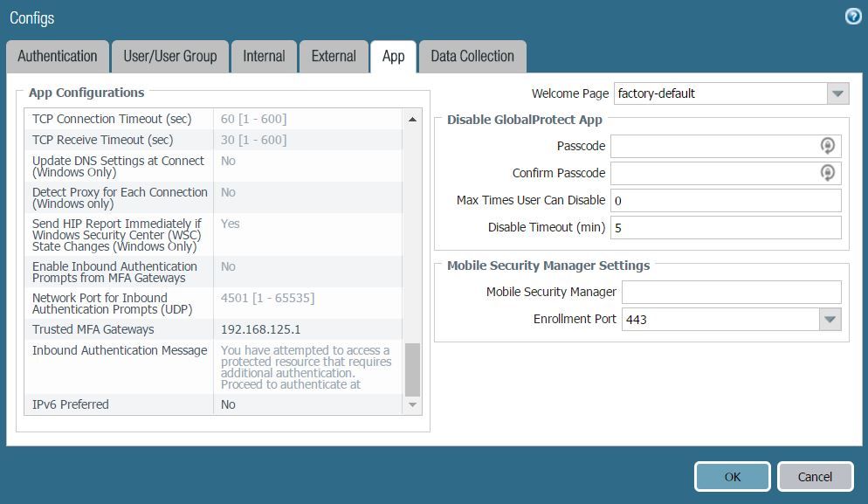Open the Data Collection tab
This screenshot has height=504, width=868.
pyautogui.click(x=472, y=57)
